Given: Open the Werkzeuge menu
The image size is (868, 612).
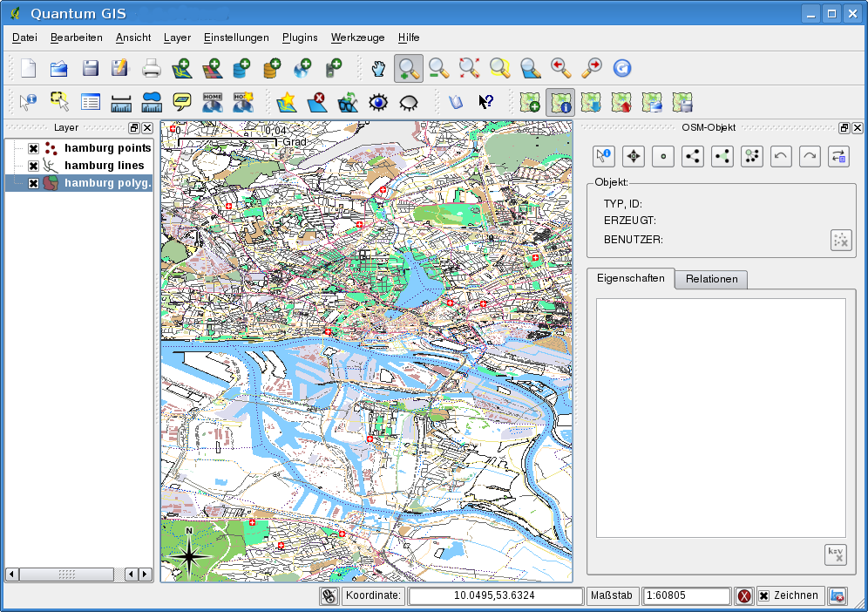Looking at the screenshot, I should (x=357, y=37).
